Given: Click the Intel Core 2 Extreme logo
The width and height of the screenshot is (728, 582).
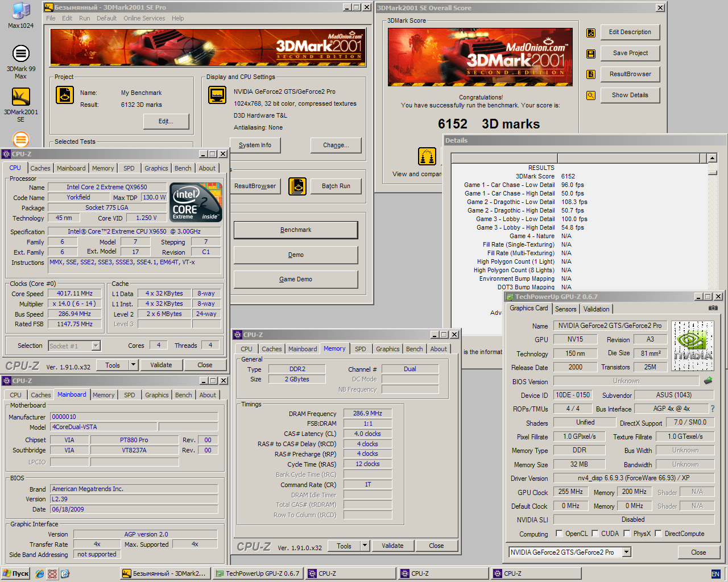Looking at the screenshot, I should click(x=196, y=202).
